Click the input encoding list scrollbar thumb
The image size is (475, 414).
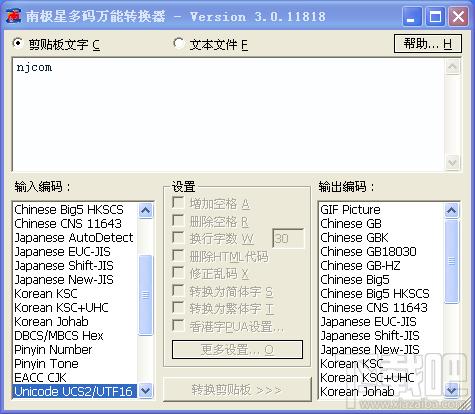coord(146,295)
